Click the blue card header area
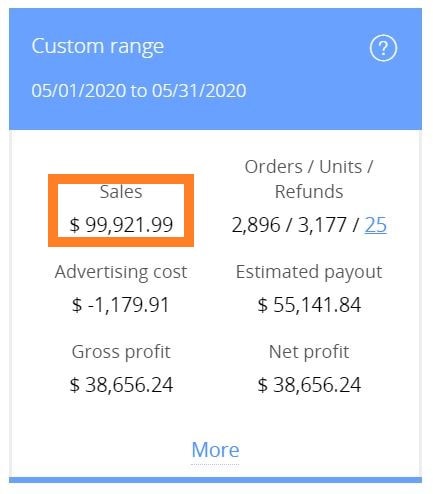 click(215, 69)
